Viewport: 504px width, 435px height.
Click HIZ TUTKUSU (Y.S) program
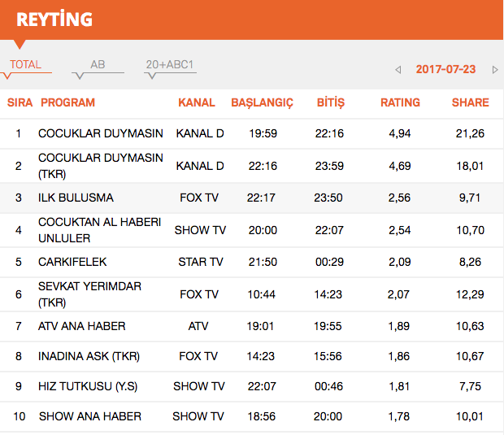point(87,386)
